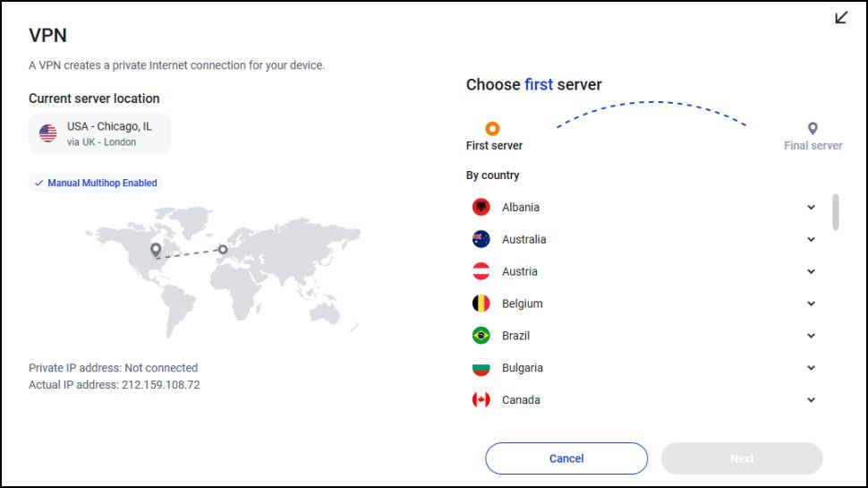Click the Belgium flag icon
Screen dimensions: 868x488
[x=481, y=304]
